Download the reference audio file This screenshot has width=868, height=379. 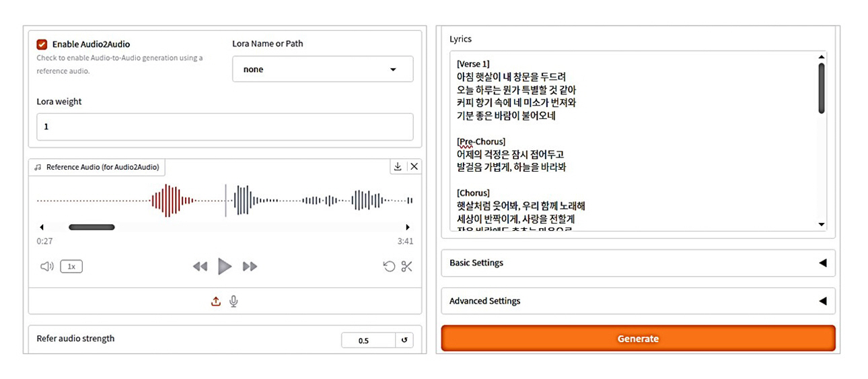coord(398,166)
